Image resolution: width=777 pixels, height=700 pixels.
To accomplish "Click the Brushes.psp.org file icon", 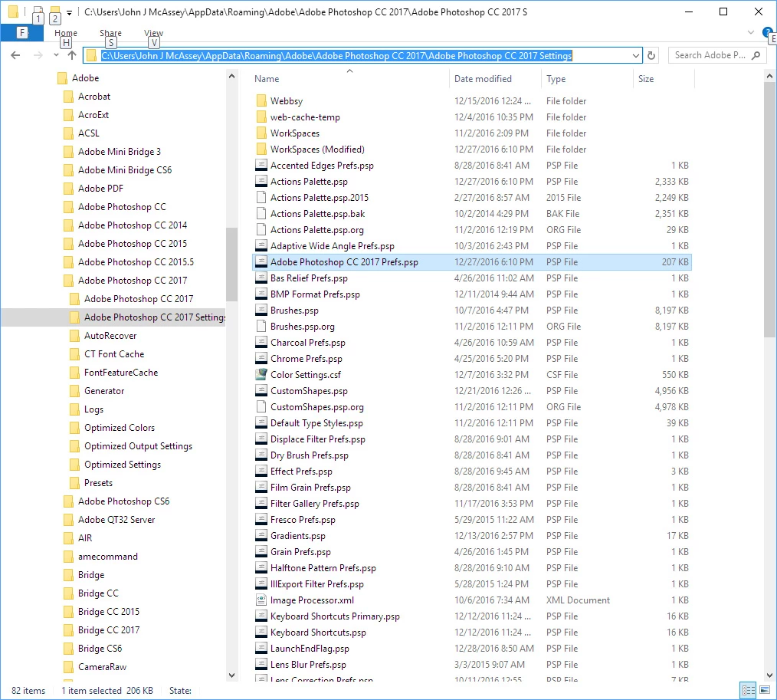I will click(x=261, y=327).
